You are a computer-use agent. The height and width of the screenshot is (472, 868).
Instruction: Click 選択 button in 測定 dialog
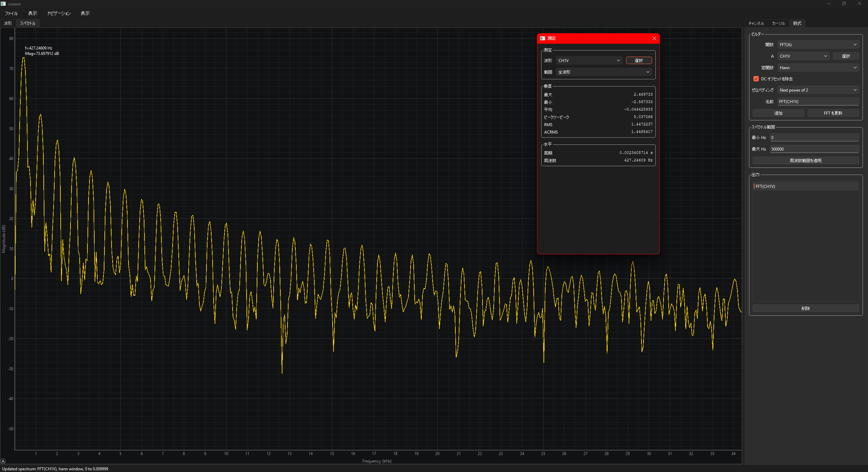(x=639, y=60)
